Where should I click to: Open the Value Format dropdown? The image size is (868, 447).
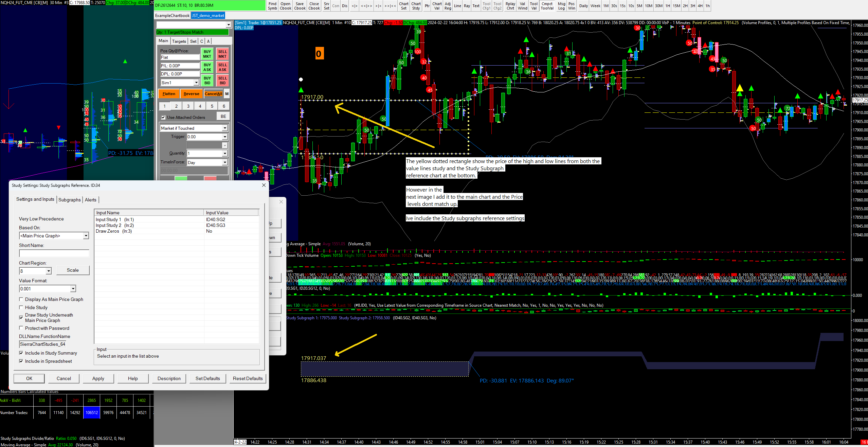73,289
